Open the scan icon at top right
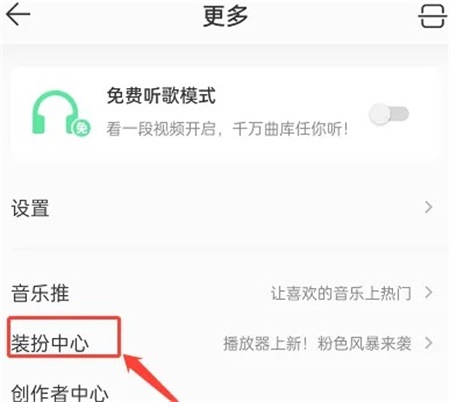450x402 pixels. pyautogui.click(x=432, y=15)
